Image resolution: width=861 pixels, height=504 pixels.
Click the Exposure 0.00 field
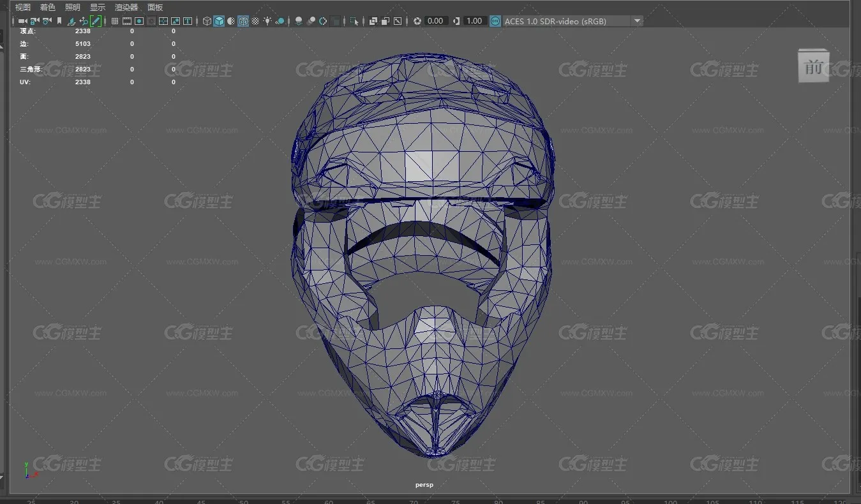[436, 21]
